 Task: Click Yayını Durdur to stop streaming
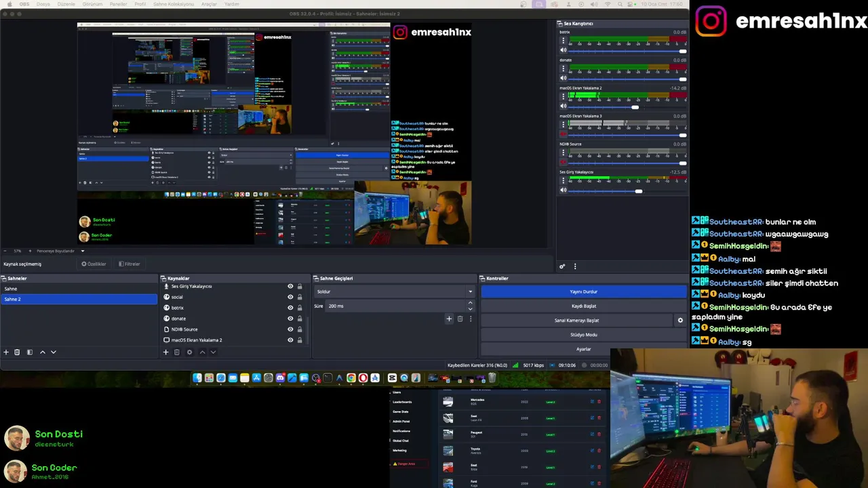[584, 291]
